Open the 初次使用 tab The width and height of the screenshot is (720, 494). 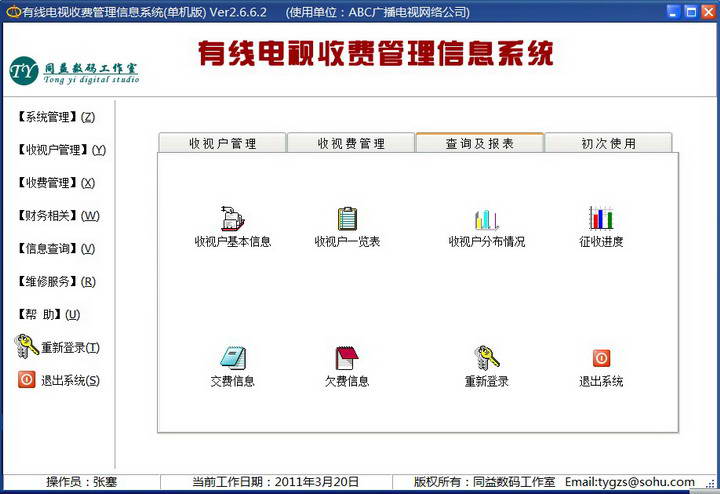point(608,143)
